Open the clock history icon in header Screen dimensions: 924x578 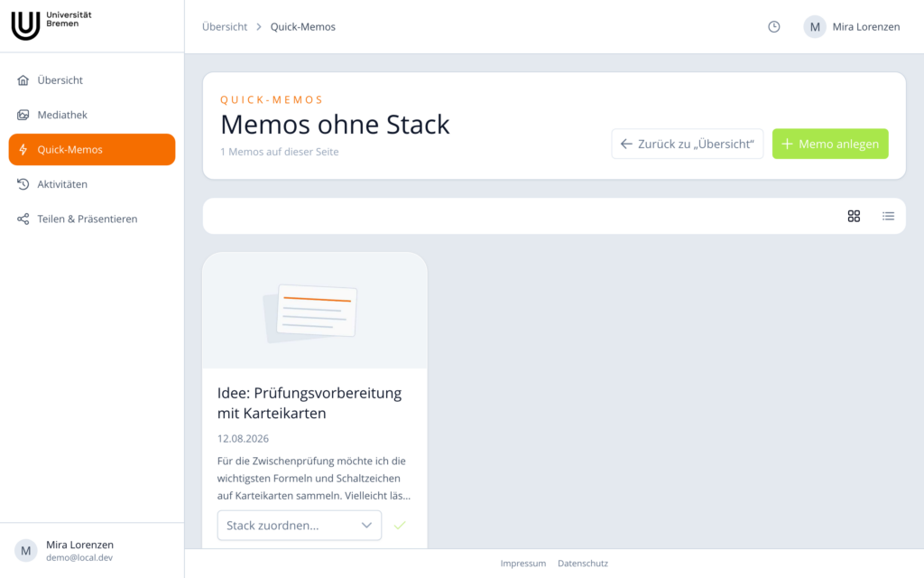773,26
